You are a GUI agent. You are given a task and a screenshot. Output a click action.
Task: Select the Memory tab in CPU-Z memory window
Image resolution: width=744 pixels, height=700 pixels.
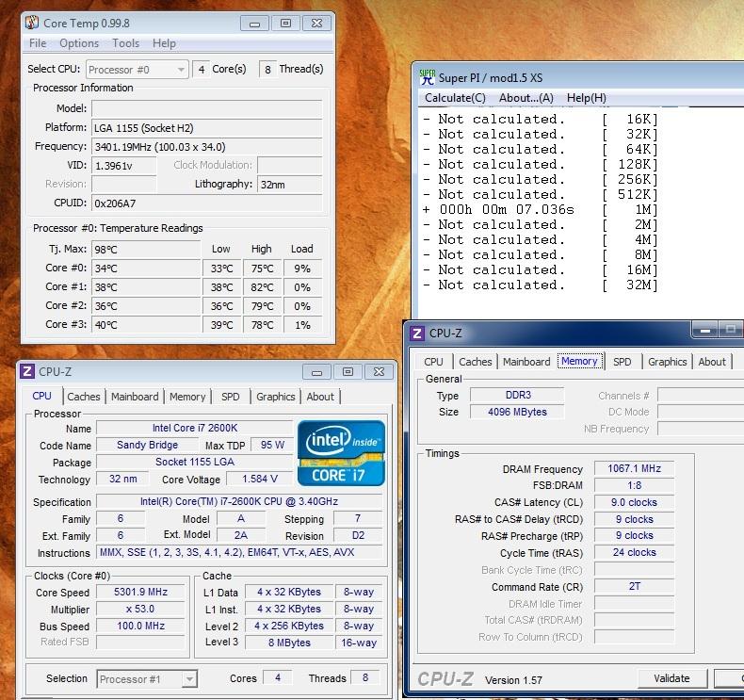pyautogui.click(x=579, y=361)
